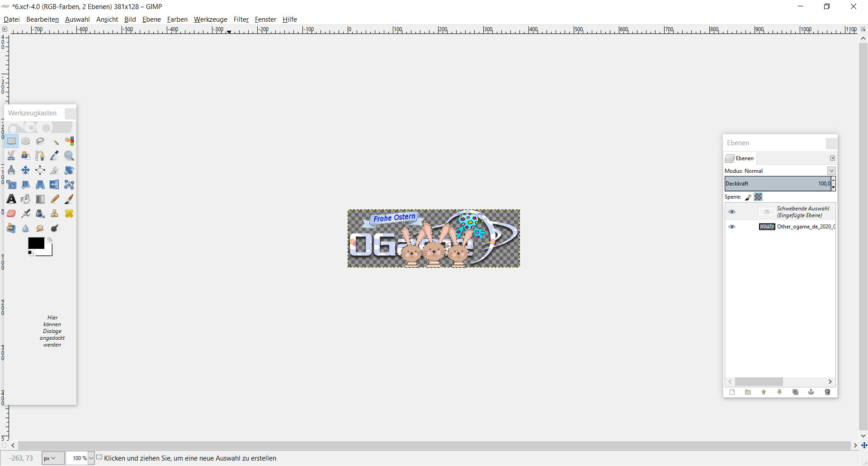Create a new layer in Ebenen panel

click(x=732, y=392)
